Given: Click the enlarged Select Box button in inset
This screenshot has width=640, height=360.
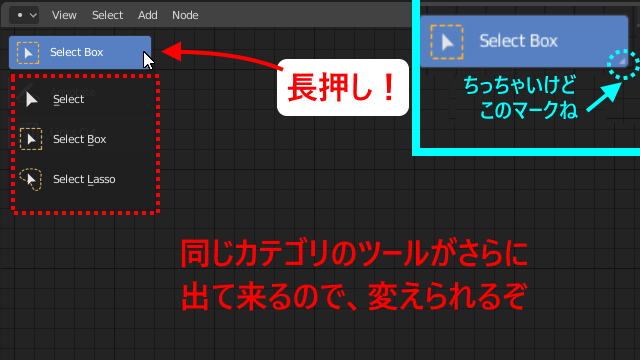Looking at the screenshot, I should tap(524, 41).
